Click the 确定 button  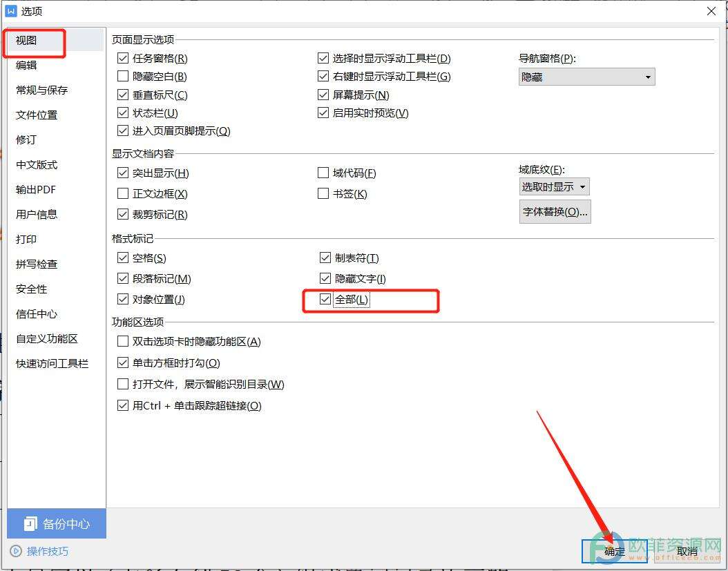(x=614, y=552)
